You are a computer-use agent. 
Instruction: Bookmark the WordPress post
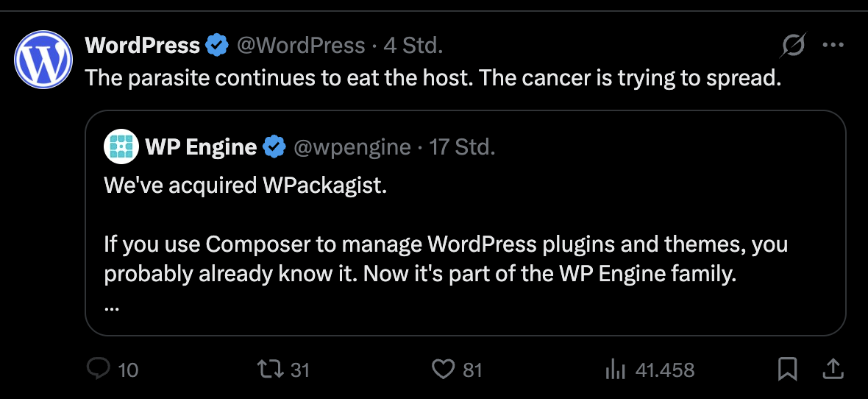click(x=788, y=369)
